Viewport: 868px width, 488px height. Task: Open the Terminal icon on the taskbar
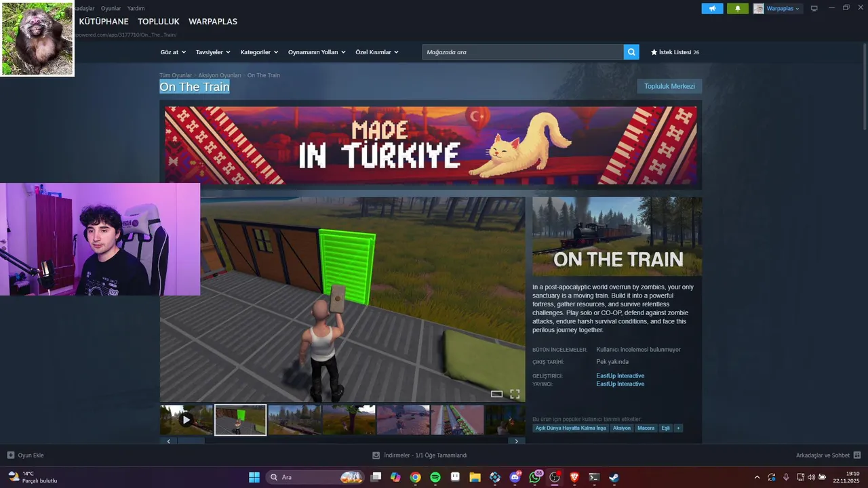[x=594, y=477]
